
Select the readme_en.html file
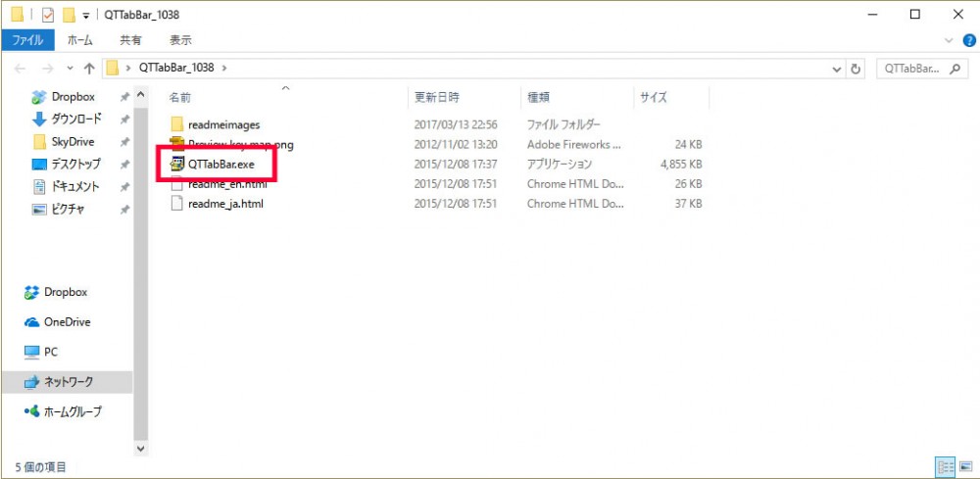226,184
